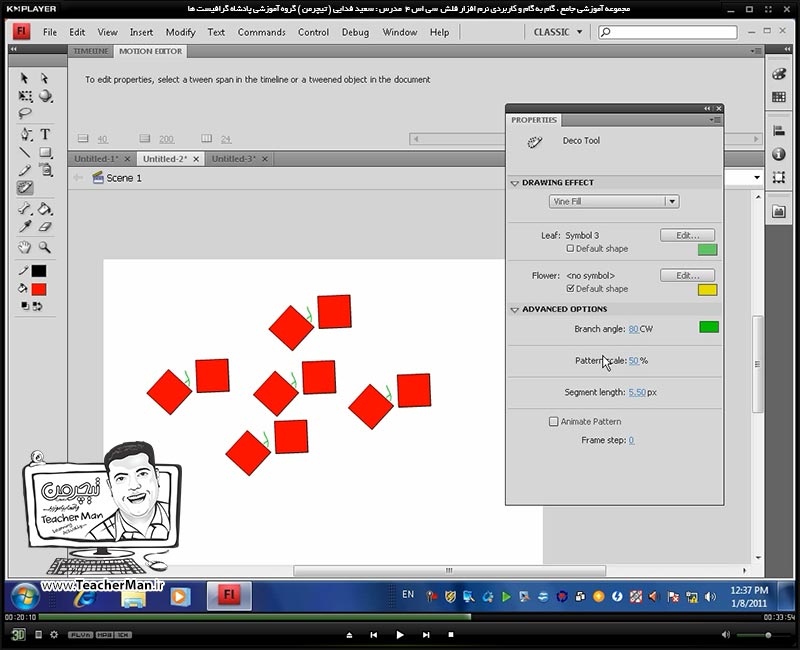800x650 pixels.
Task: Collapse the Properties panel with double arrows
Action: pyautogui.click(x=707, y=108)
